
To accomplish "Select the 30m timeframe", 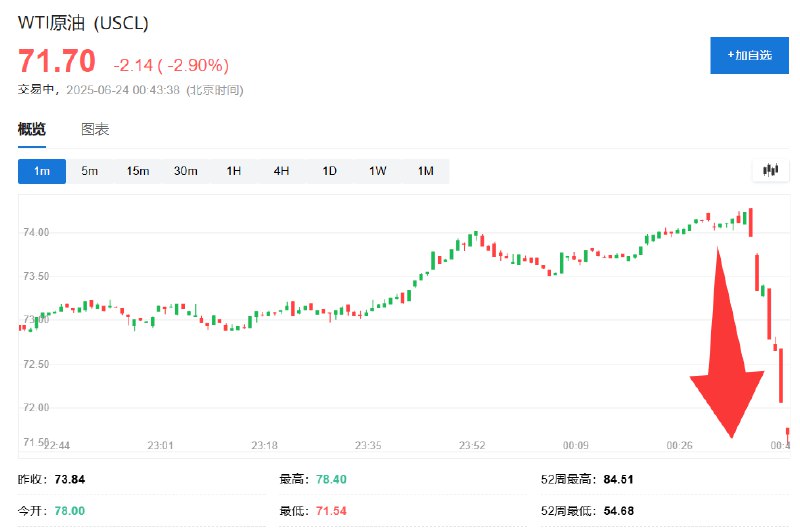I will pyautogui.click(x=185, y=171).
